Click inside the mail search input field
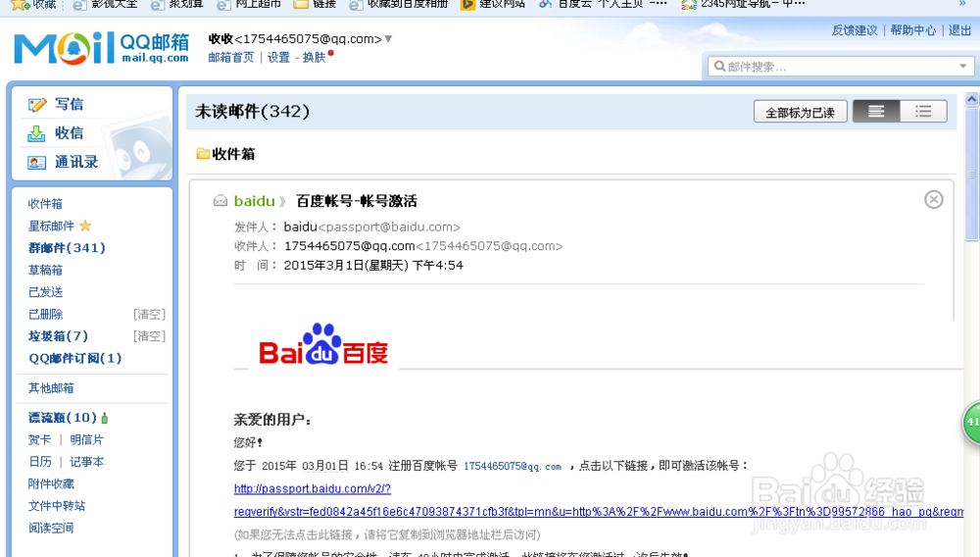The image size is (980, 557). (841, 67)
